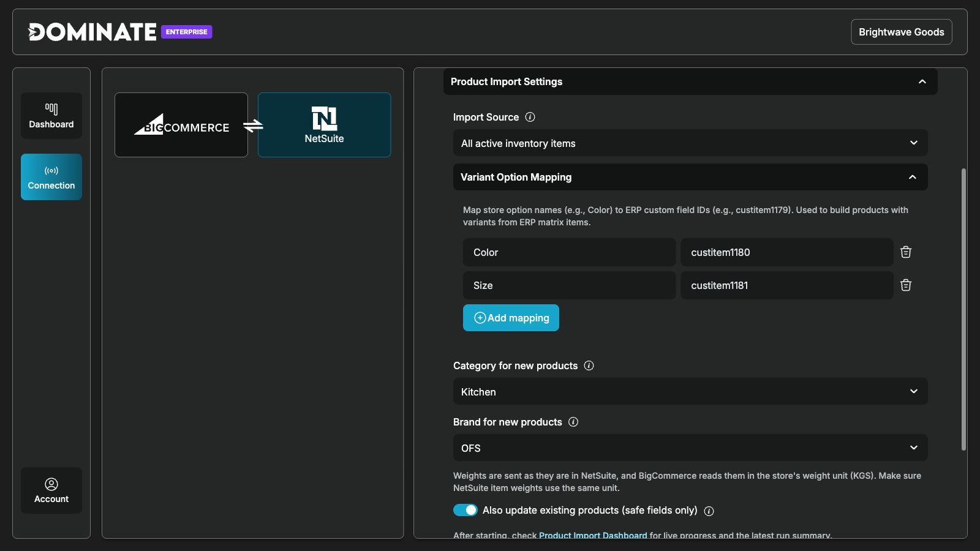Edit the Size option name field
The height and width of the screenshot is (551, 980).
coord(570,285)
